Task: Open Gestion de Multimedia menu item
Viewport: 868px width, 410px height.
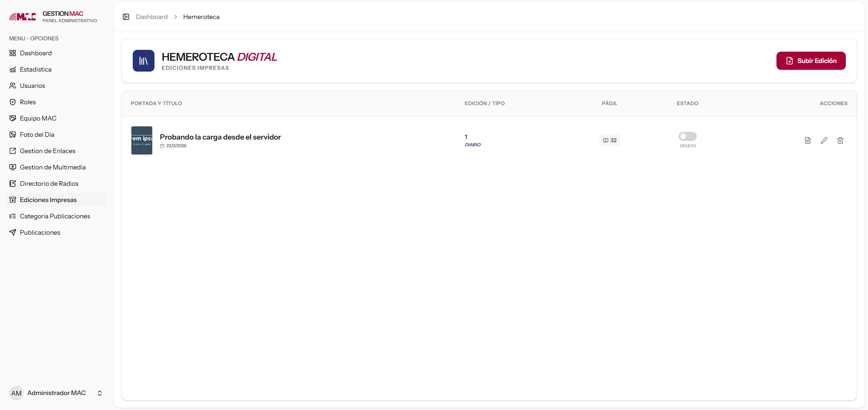Action: pyautogui.click(x=53, y=167)
